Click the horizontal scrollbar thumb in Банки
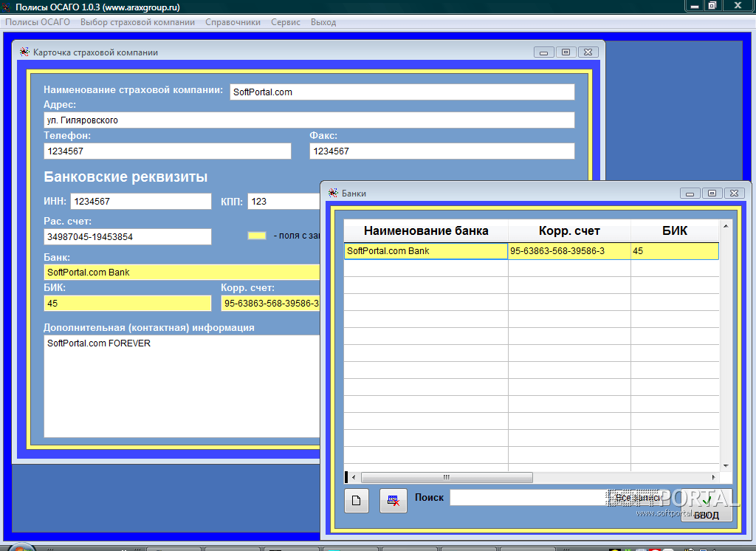The width and height of the screenshot is (756, 551). pyautogui.click(x=447, y=477)
